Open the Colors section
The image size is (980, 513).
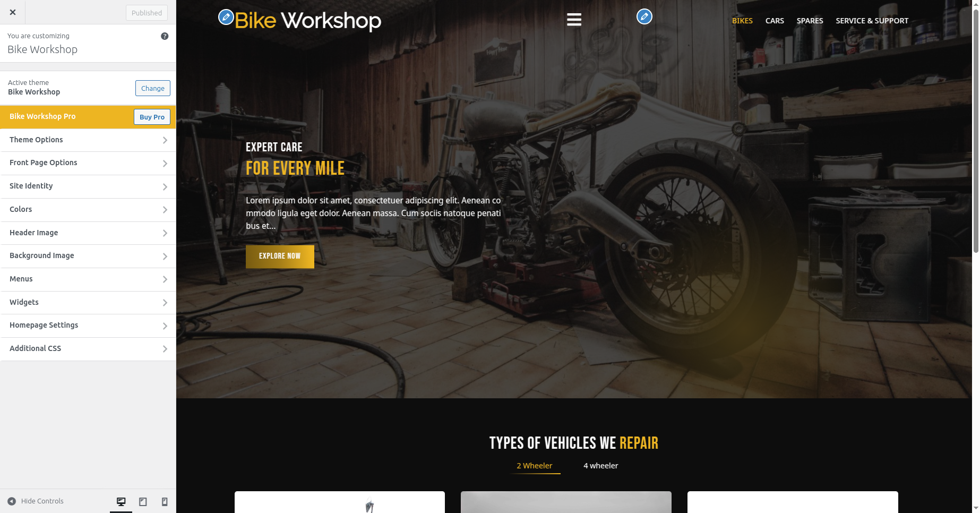[88, 210]
